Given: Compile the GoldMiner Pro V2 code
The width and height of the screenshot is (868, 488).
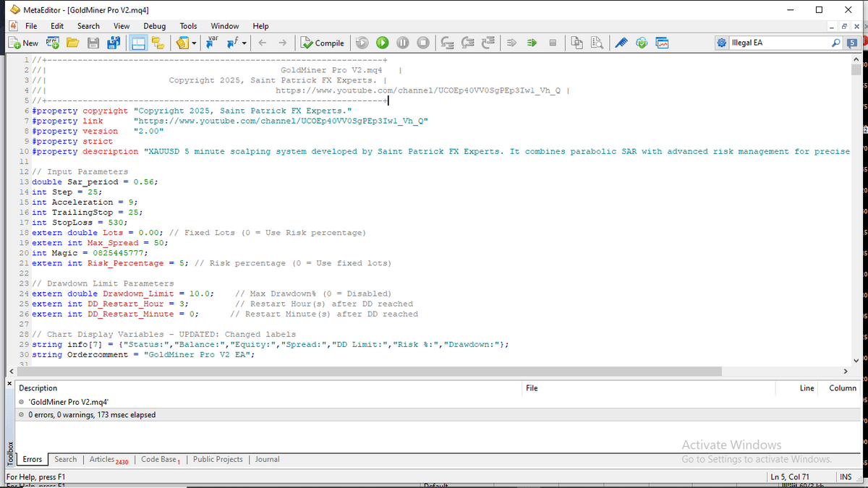Looking at the screenshot, I should tap(323, 43).
